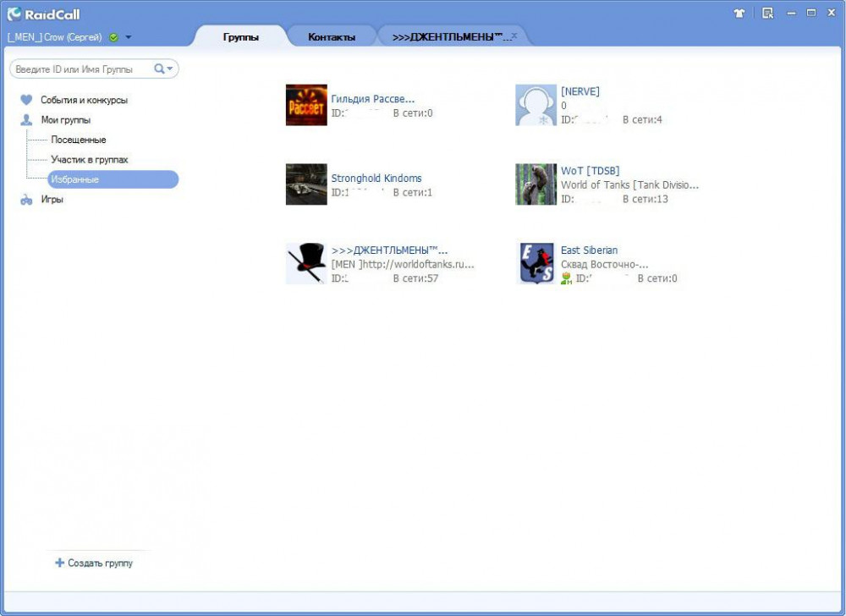Click В сети:57 online count
Viewport: 846px width, 616px height.
(415, 278)
